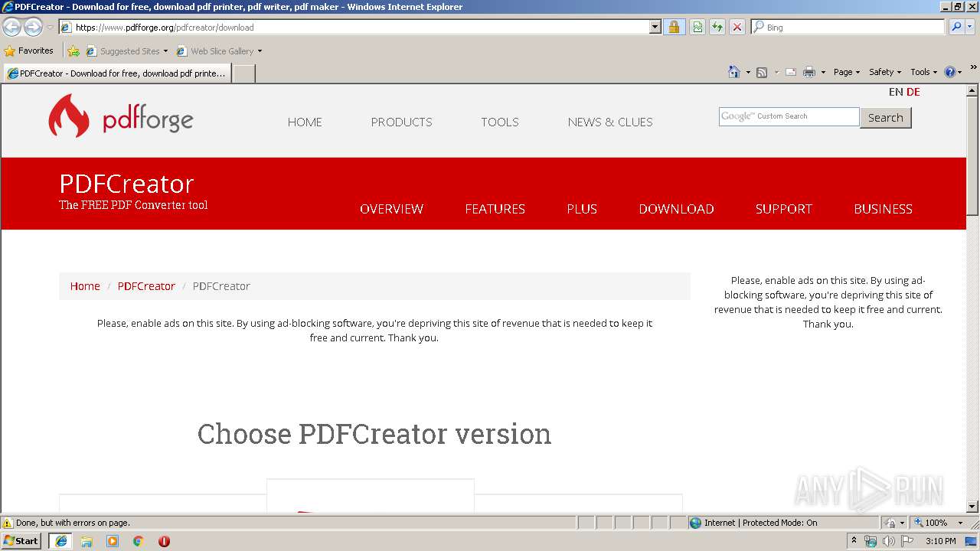This screenshot has height=551, width=980.
Task: Click the site Search button
Action: click(885, 118)
